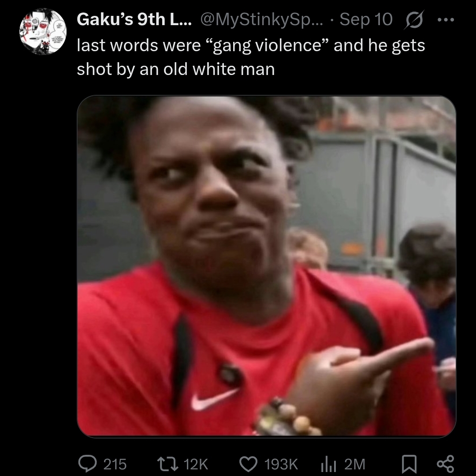Expand truncated name "Gaku's 9th L..."
The image size is (476, 476).
pos(134,19)
